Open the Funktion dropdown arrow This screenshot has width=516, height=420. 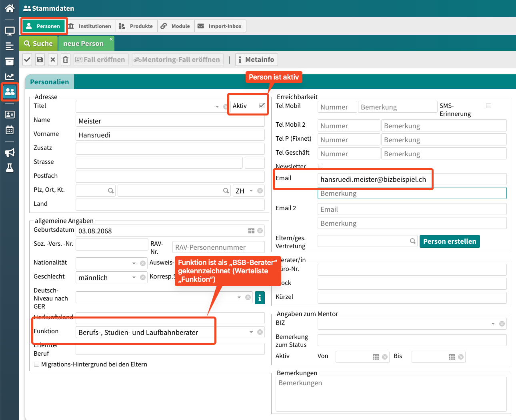[251, 332]
